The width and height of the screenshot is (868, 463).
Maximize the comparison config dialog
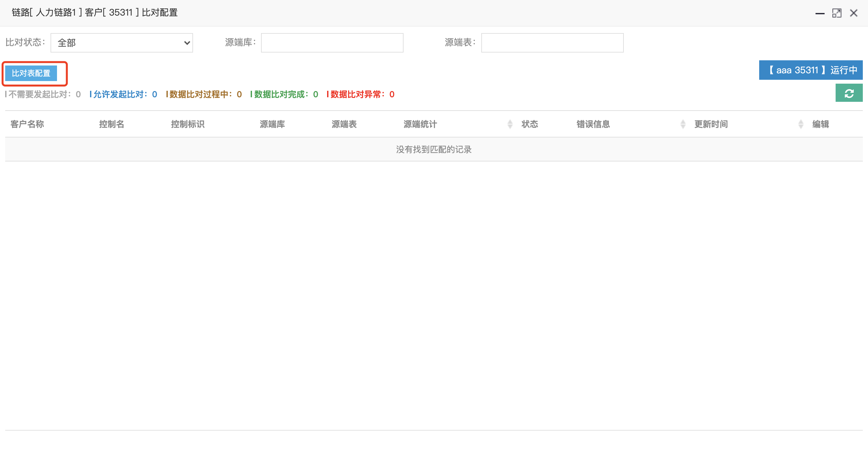click(x=836, y=13)
